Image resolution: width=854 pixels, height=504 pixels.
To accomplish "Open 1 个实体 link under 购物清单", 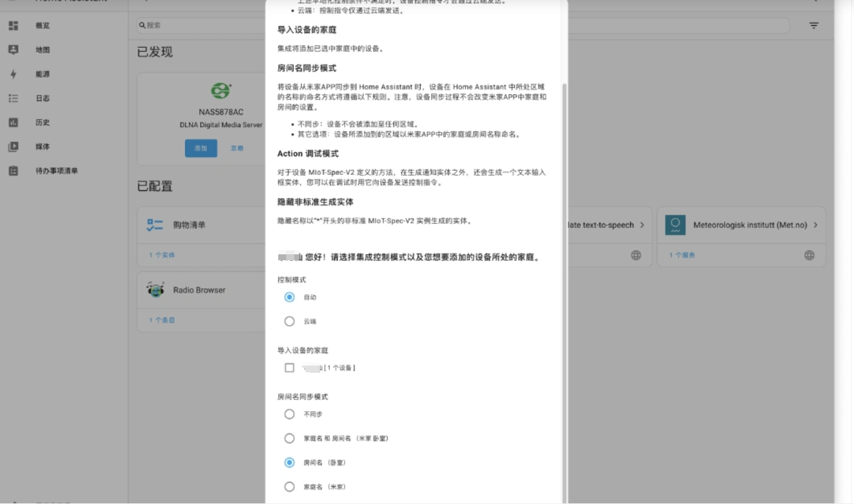I will (x=162, y=255).
